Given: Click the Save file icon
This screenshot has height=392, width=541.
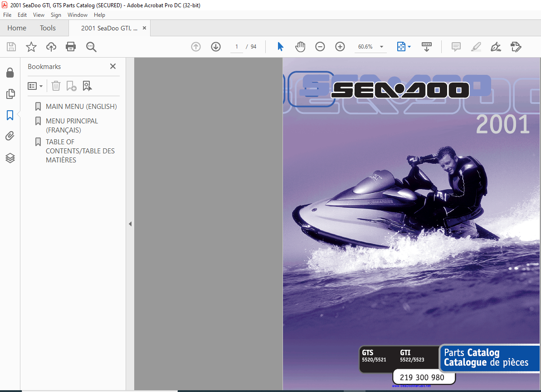Looking at the screenshot, I should [11, 47].
